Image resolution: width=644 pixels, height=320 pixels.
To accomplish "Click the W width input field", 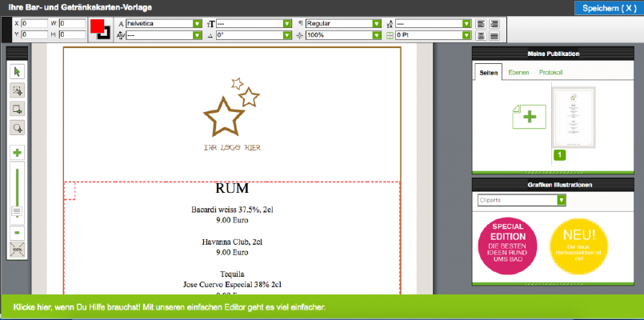I will tap(72, 23).
